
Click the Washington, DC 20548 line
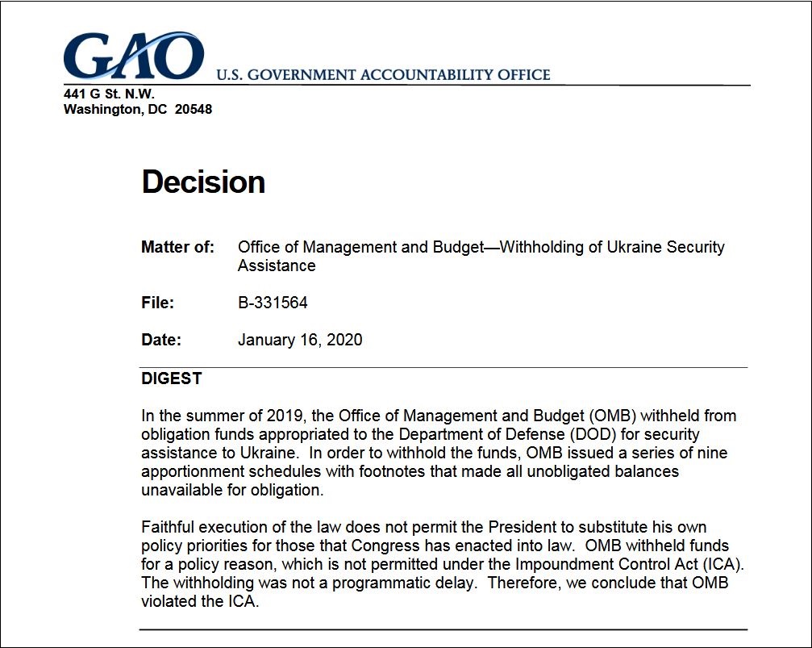(x=138, y=109)
